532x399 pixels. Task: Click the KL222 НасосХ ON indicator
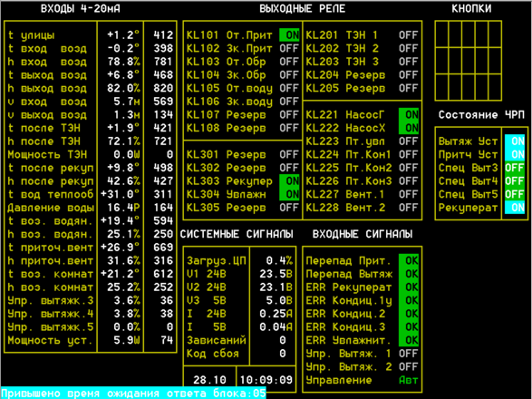[x=409, y=128]
